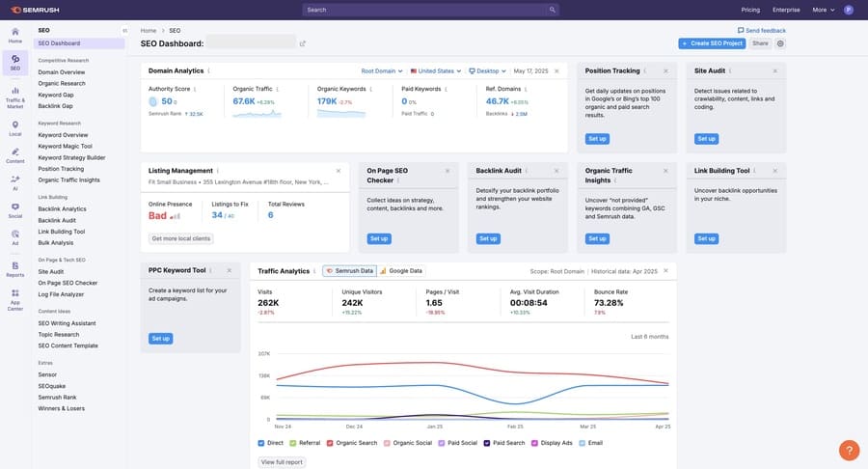
Task: Toggle the Display Ads checkbox
Action: [534, 443]
